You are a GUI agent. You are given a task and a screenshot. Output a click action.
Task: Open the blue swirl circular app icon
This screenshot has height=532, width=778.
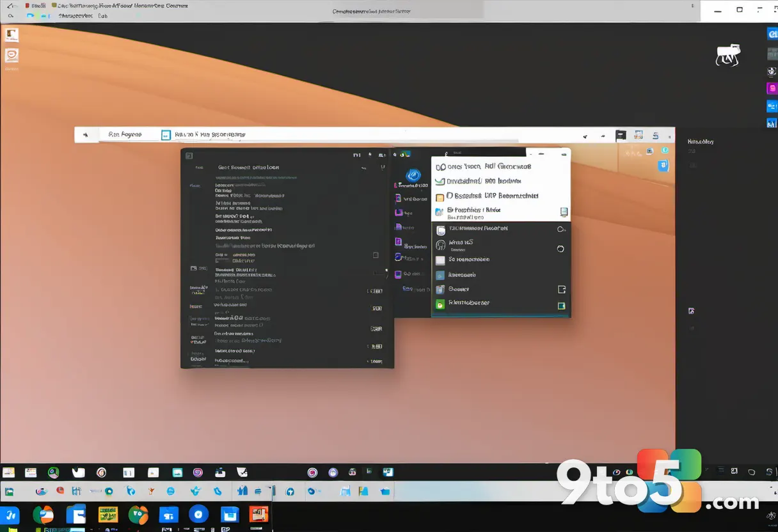(x=413, y=175)
